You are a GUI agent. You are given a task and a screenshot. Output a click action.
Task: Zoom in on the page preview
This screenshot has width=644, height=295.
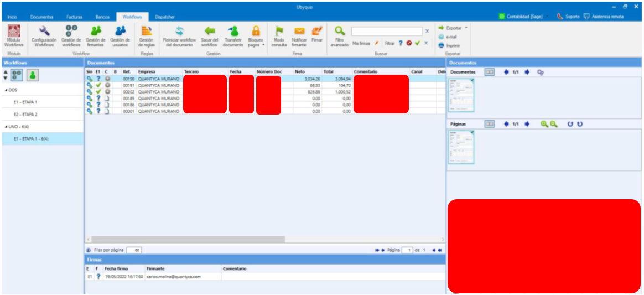(x=544, y=123)
